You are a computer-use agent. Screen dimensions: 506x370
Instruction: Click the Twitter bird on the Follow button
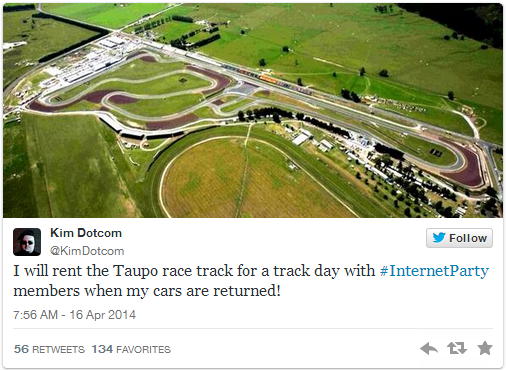click(x=439, y=238)
